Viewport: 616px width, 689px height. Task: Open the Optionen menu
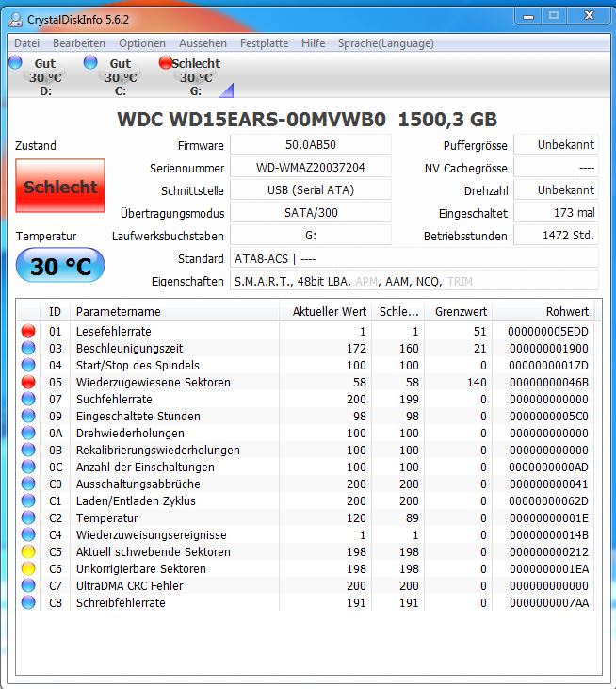142,43
